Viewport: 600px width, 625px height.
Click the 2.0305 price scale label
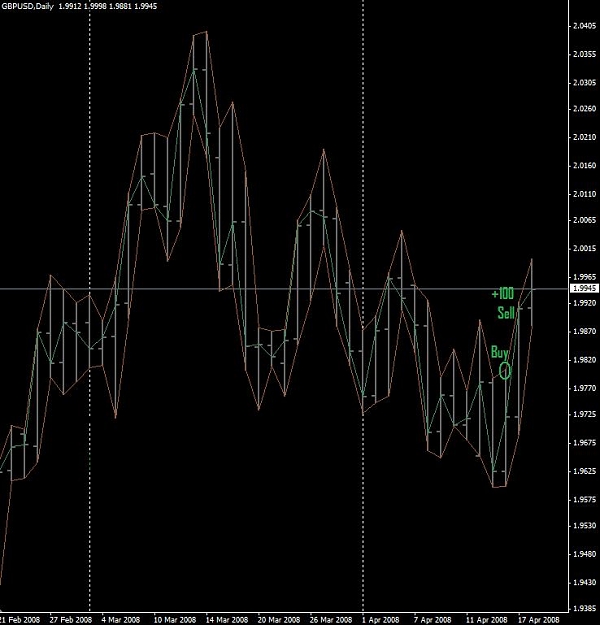[x=584, y=83]
